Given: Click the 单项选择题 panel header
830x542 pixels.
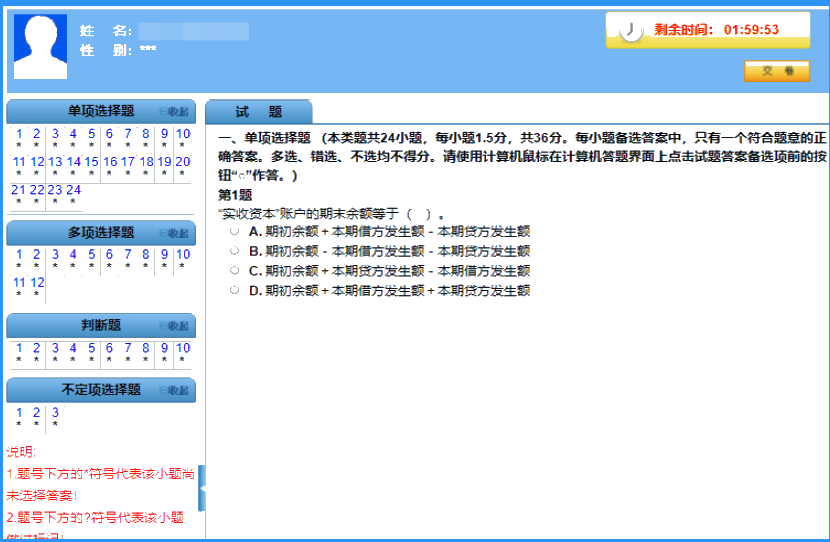Looking at the screenshot, I should (100, 112).
